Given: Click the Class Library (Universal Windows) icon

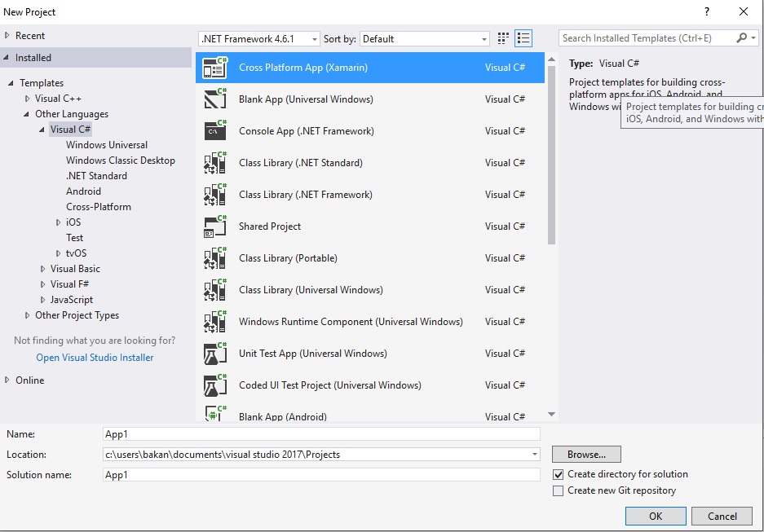Looking at the screenshot, I should tap(215, 289).
